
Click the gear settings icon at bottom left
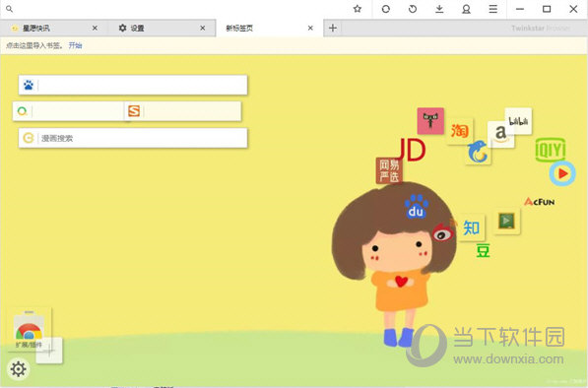click(18, 369)
